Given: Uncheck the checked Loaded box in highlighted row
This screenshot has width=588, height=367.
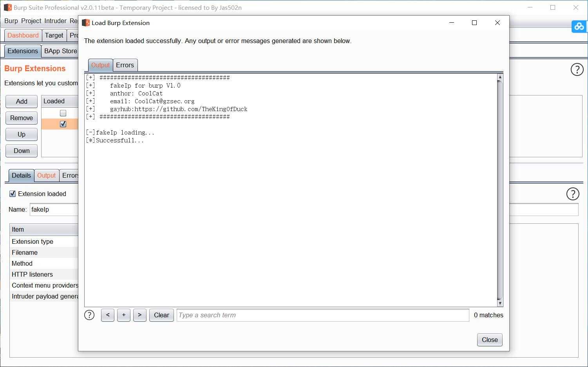Looking at the screenshot, I should point(63,124).
